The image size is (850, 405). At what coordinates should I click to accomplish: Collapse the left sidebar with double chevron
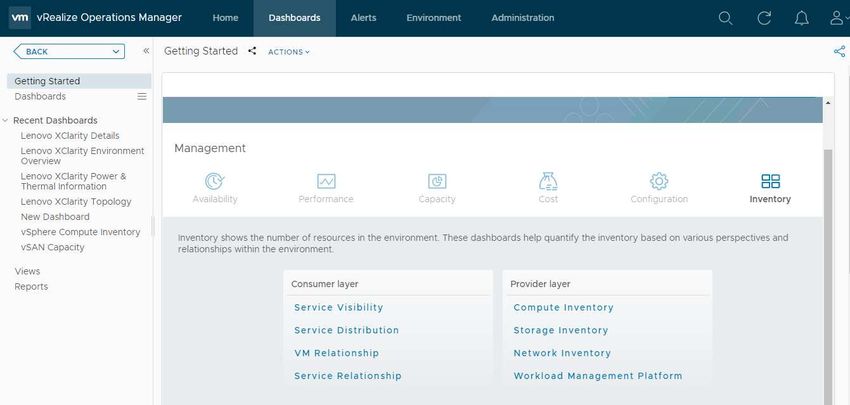point(146,51)
